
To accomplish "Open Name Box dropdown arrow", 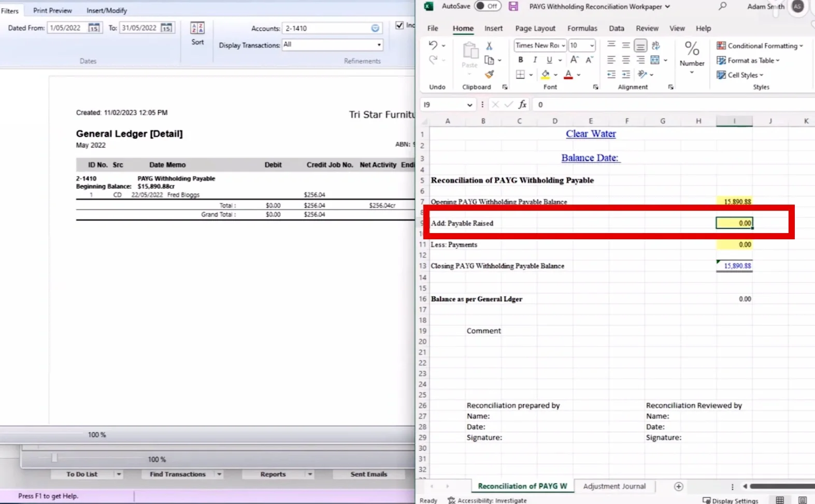I will 469,105.
